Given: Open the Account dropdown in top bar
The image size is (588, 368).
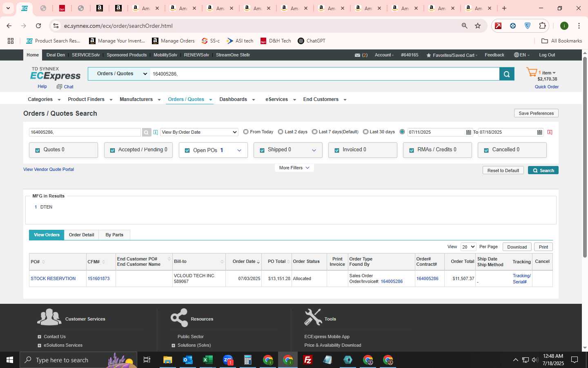Looking at the screenshot, I should click(384, 55).
